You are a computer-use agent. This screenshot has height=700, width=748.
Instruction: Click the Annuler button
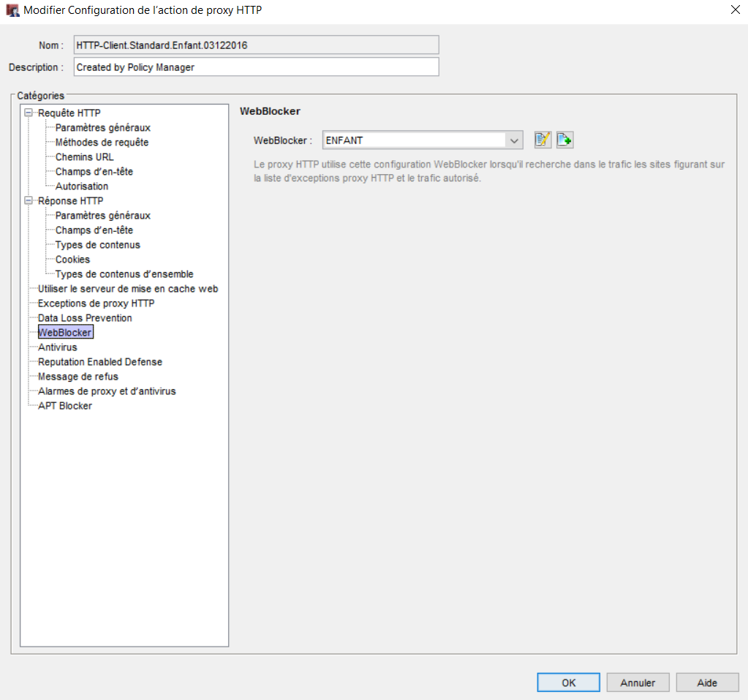pyautogui.click(x=638, y=682)
